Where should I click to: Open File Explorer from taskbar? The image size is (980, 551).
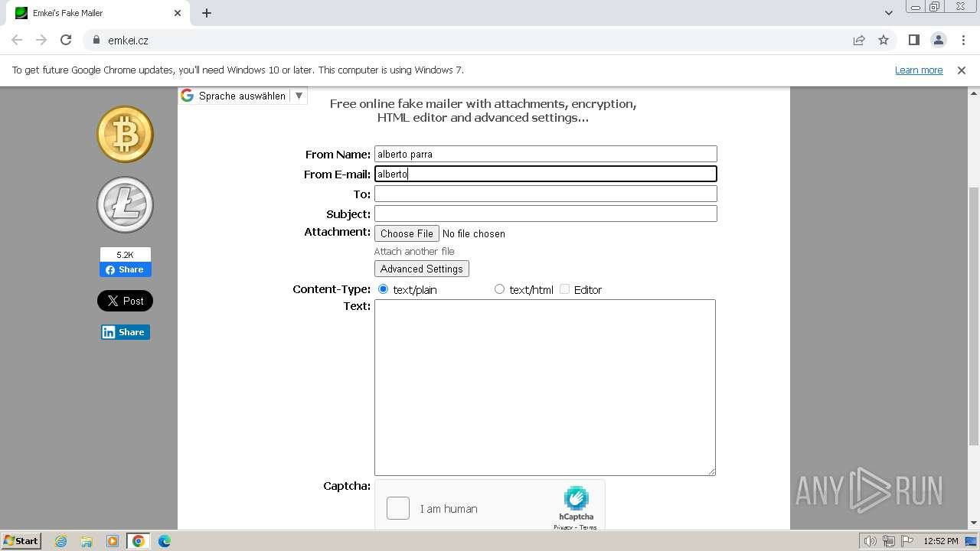[x=87, y=541]
